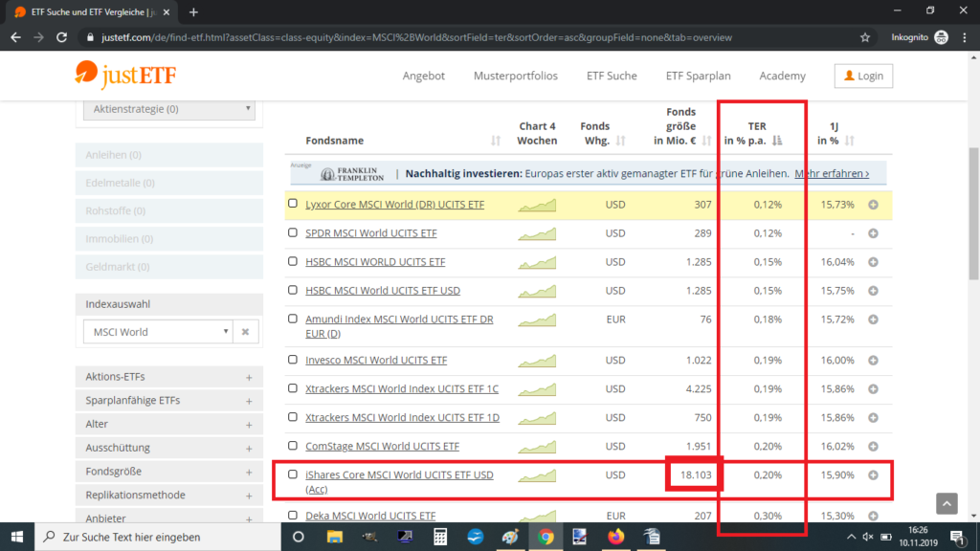The image size is (980, 551).
Task: Click Cortana circle icon on taskbar
Action: pyautogui.click(x=299, y=537)
